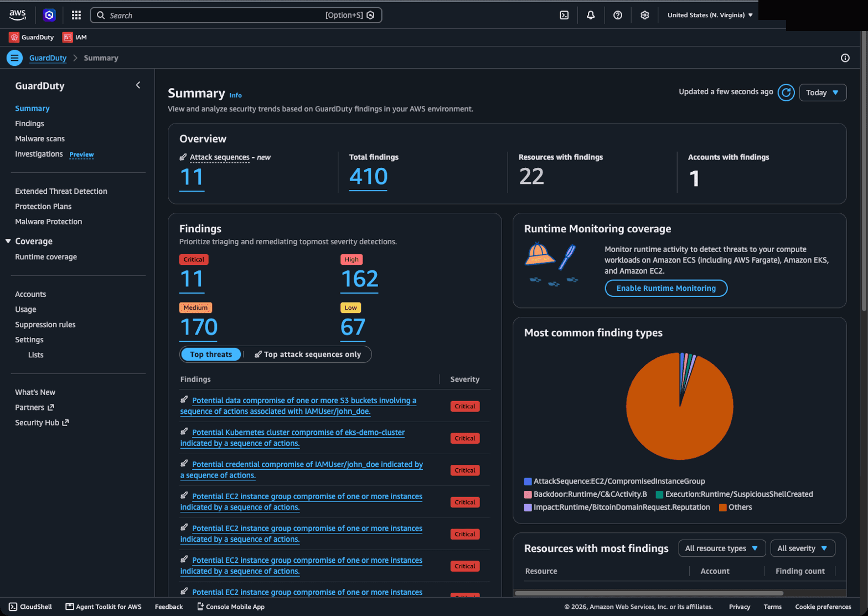
Task: Click the Total findings count 410
Action: click(368, 177)
